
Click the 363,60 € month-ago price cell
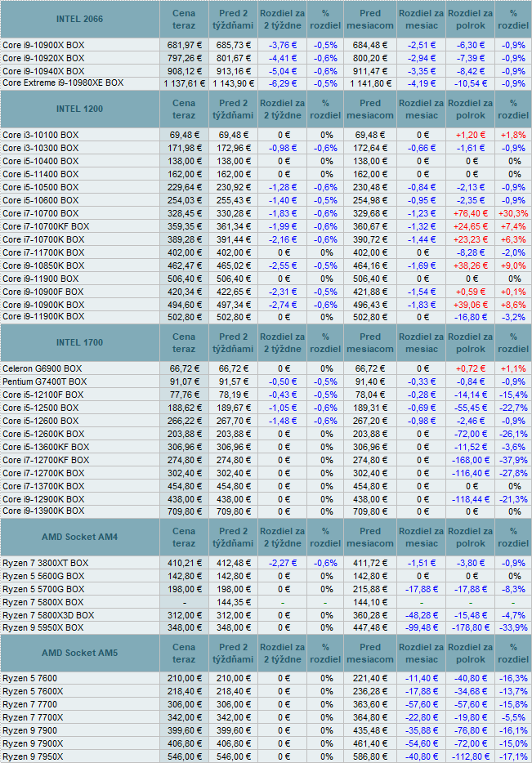(370, 705)
